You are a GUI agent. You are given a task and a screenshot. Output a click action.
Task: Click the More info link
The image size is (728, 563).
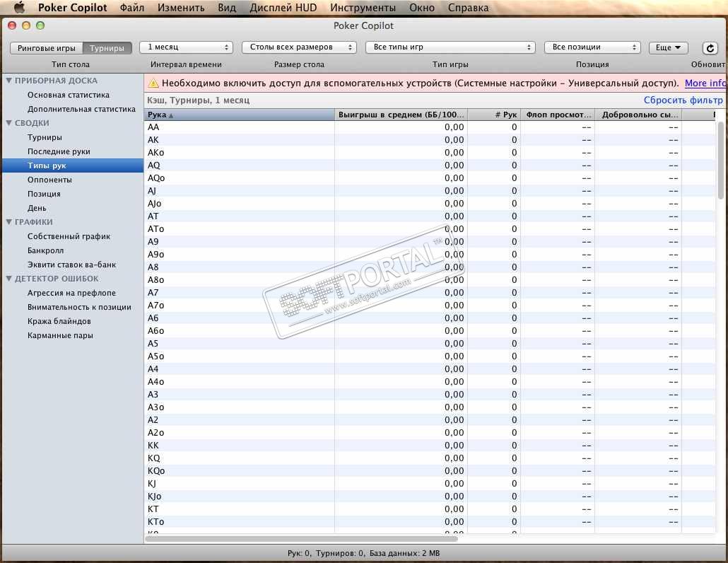coord(705,83)
